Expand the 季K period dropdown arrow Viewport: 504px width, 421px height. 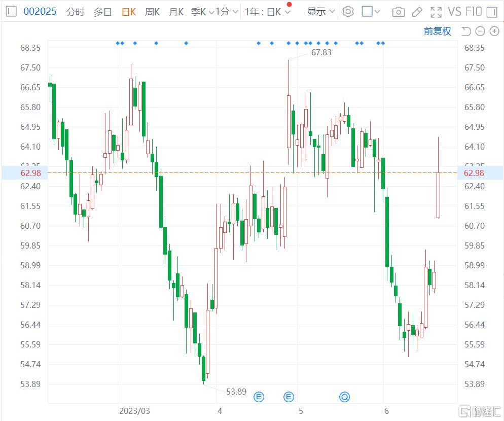pos(211,12)
